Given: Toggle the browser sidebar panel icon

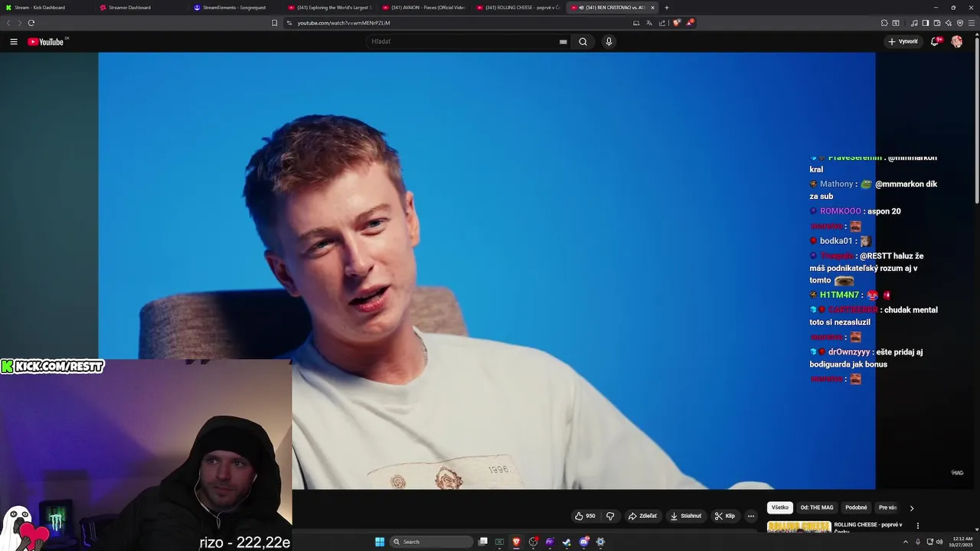Looking at the screenshot, I should pyautogui.click(x=926, y=23).
